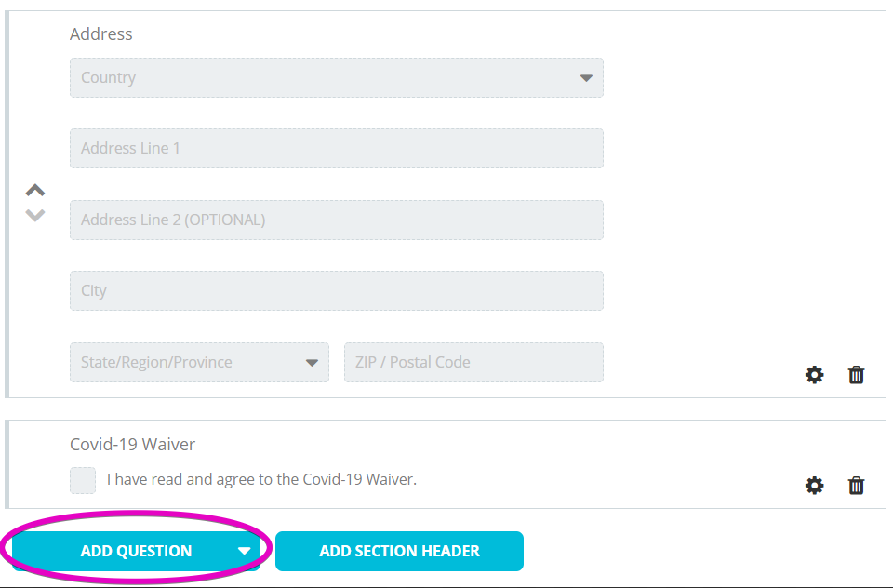Click the Covid-19 Waiver question title
The height and width of the screenshot is (588, 893).
(132, 445)
